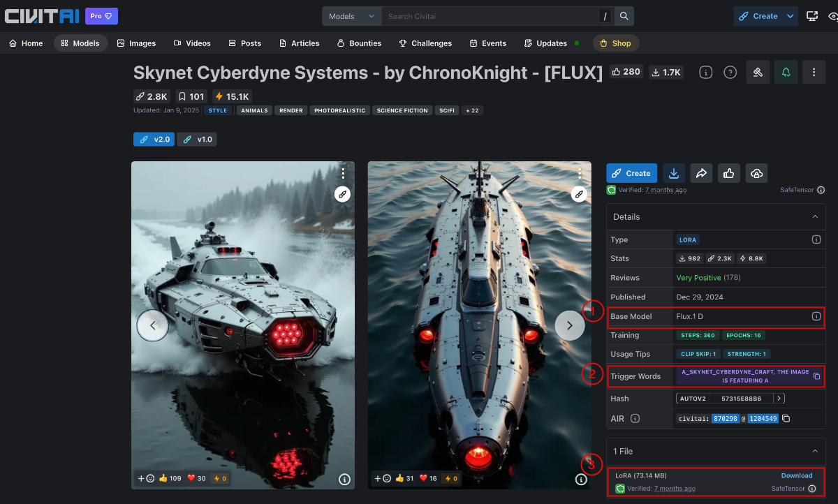Open the three-dot menu beside the bell
838x504 pixels.
pos(814,72)
